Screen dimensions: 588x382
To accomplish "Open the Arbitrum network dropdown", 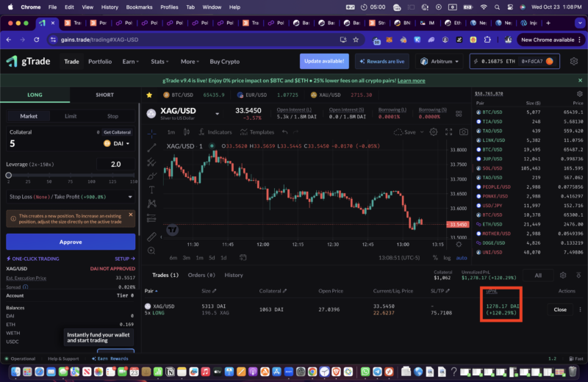I will 440,61.
